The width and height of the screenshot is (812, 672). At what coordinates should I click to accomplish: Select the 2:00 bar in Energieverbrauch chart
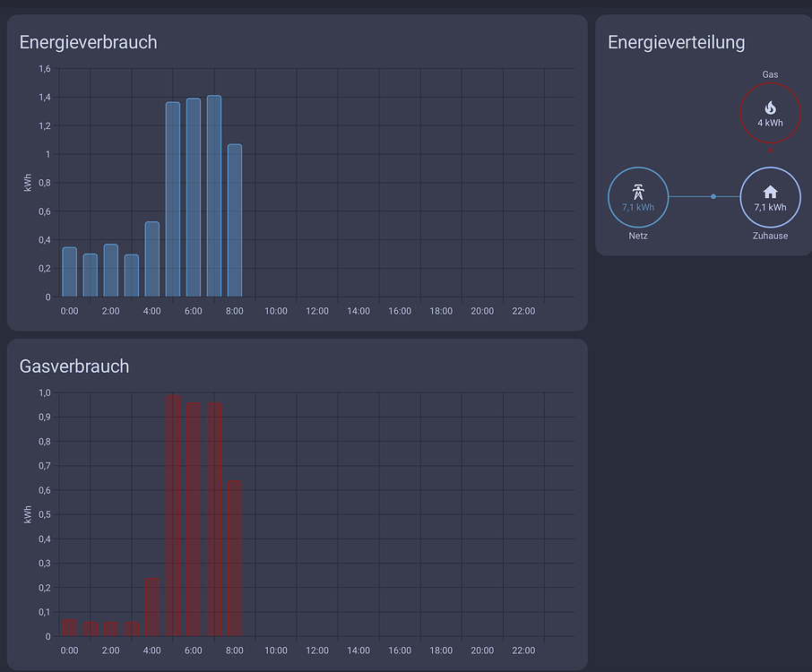(111, 271)
